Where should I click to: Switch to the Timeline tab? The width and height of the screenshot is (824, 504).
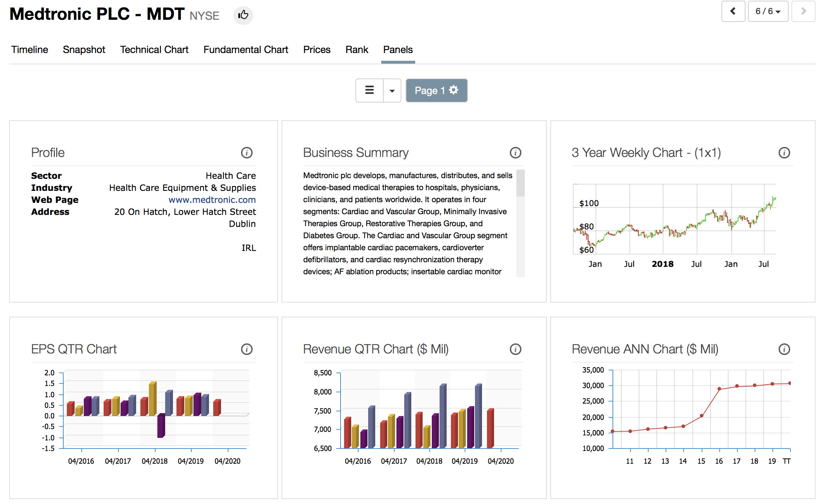29,49
